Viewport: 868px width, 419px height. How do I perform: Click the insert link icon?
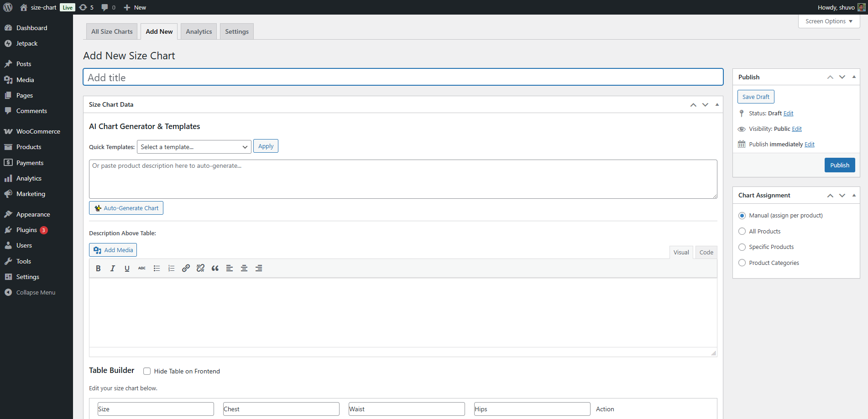click(x=186, y=268)
